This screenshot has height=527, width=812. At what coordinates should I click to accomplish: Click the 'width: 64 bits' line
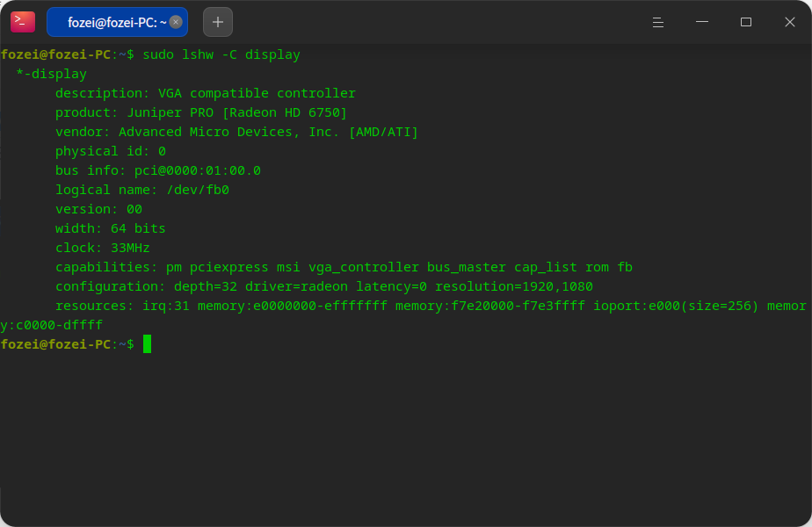(111, 229)
